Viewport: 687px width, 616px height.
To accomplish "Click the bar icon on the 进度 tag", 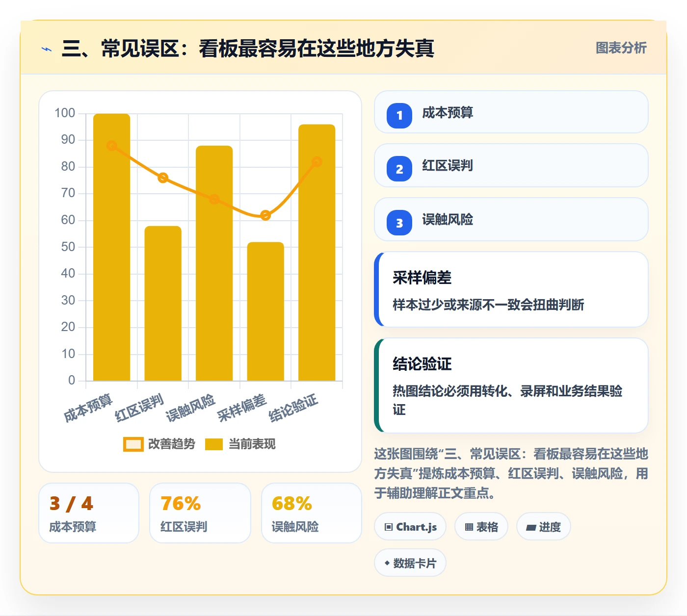I will coord(531,528).
